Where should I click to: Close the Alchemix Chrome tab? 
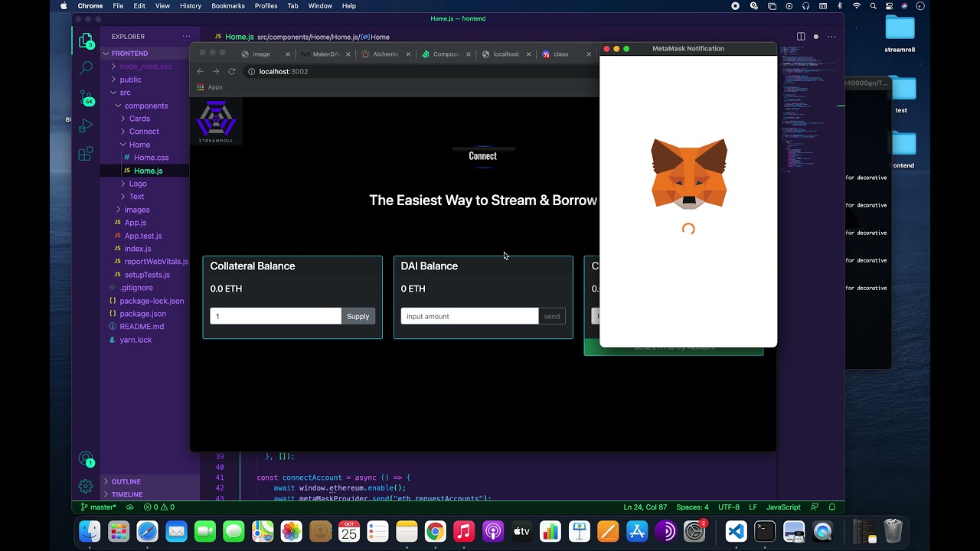coord(408,54)
